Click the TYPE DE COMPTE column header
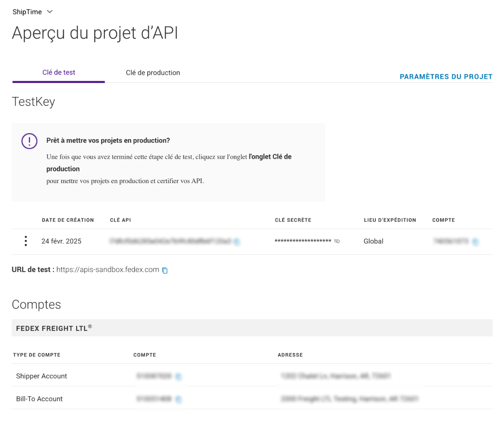Viewport: 504px width, 425px height. coord(37,355)
